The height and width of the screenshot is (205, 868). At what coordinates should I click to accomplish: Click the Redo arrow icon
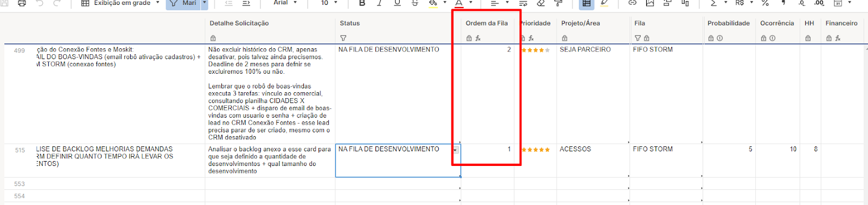pos(57,3)
